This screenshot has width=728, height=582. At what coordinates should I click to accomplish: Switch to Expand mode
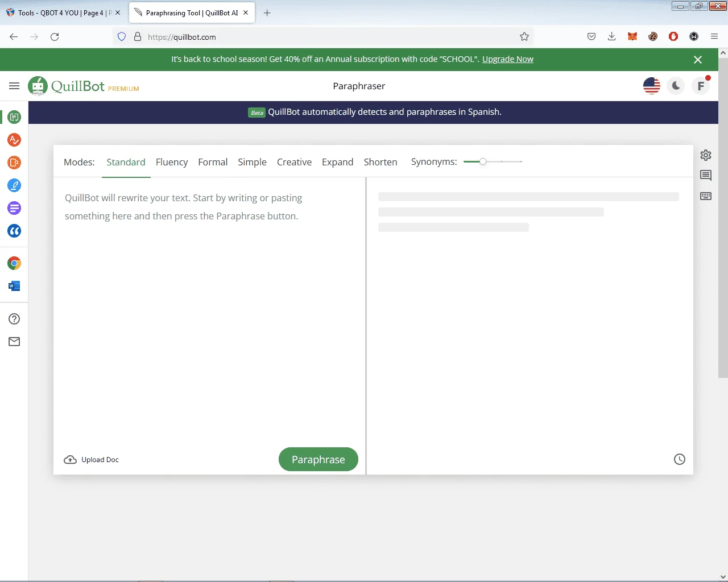(337, 162)
